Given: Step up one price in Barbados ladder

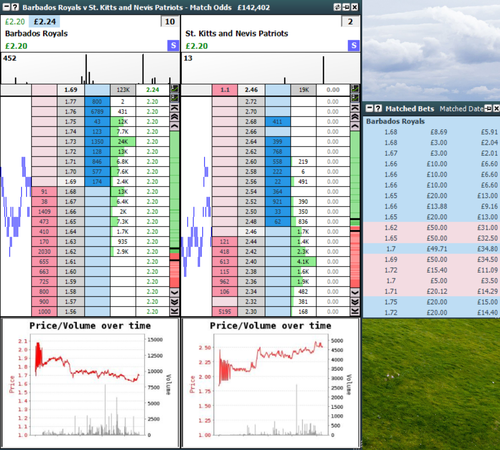Looking at the screenshot, I should tap(175, 126).
